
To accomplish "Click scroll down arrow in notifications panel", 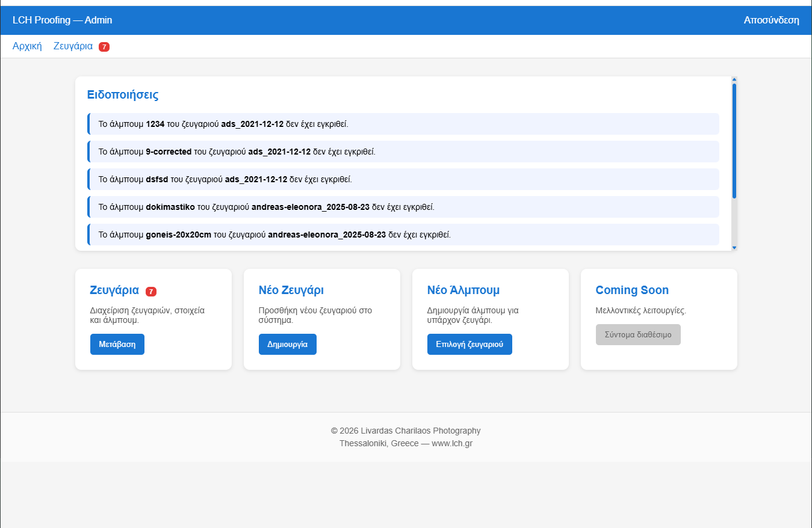I will tap(734, 247).
